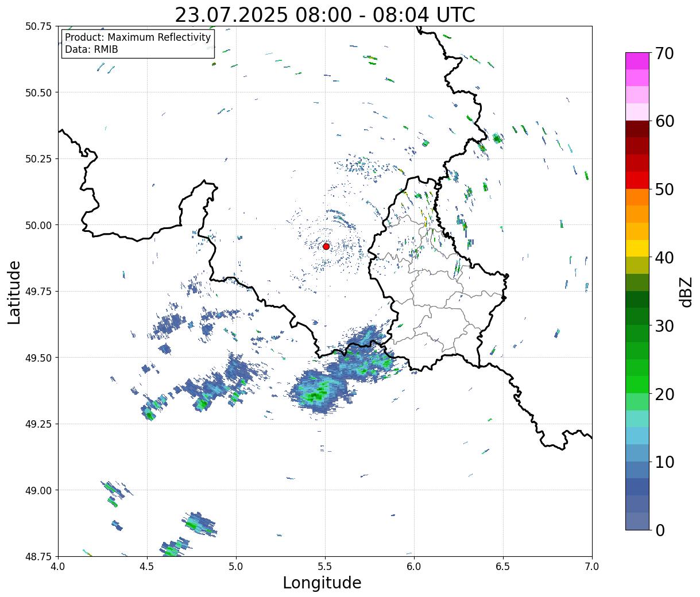The width and height of the screenshot is (700, 597).
Task: Click the colorbar tick label 70
Action: click(664, 53)
